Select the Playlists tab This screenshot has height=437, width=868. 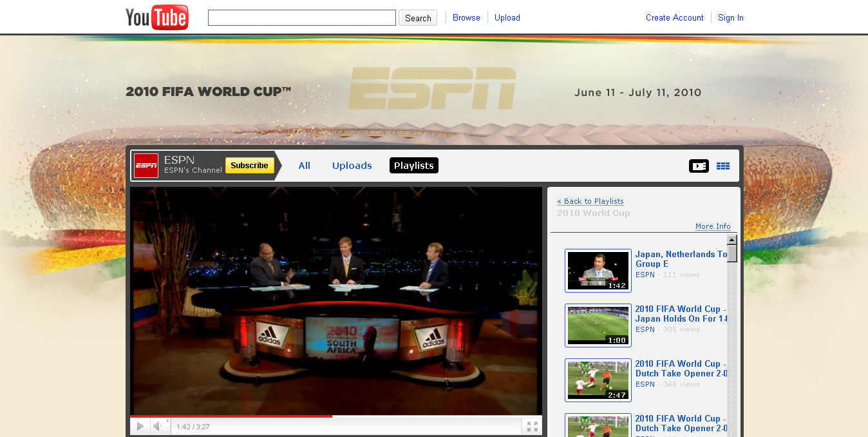tap(414, 166)
